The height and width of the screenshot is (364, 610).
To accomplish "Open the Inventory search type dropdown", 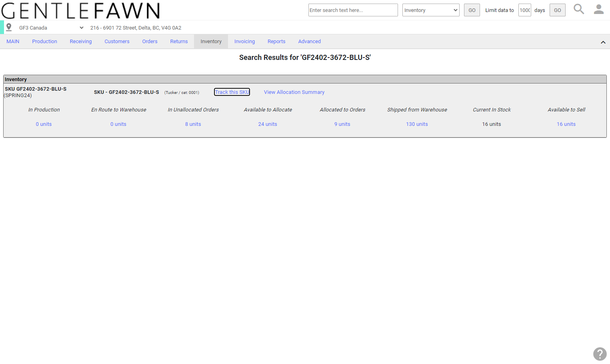I will (x=431, y=10).
